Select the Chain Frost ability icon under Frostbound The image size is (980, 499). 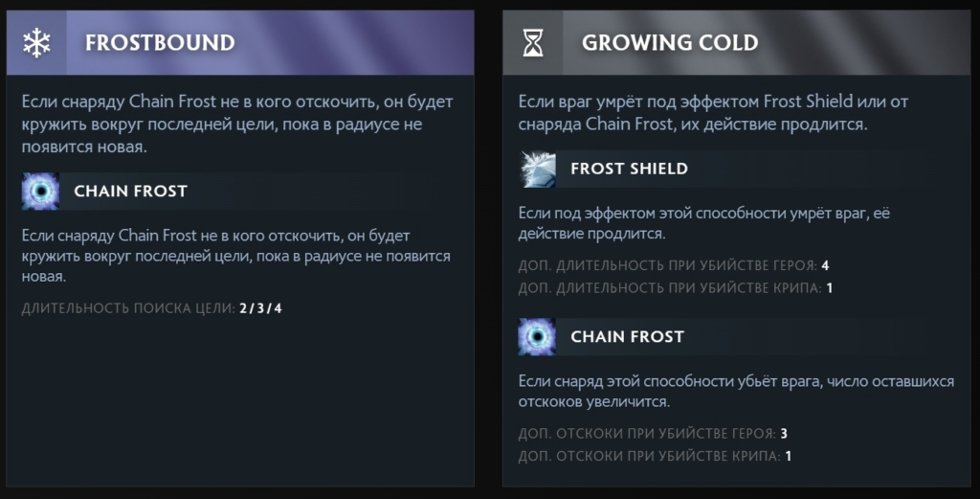click(40, 192)
